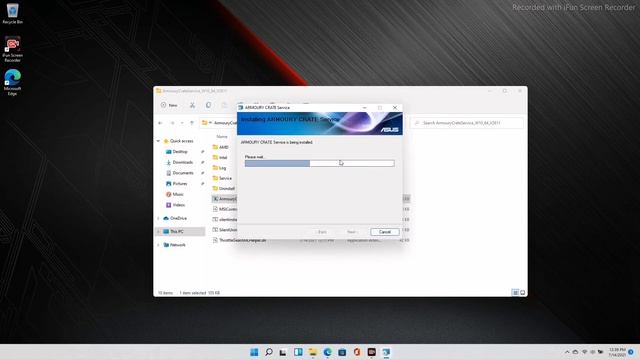Select Documents in the navigation pane
640x360 pixels.
[182, 173]
